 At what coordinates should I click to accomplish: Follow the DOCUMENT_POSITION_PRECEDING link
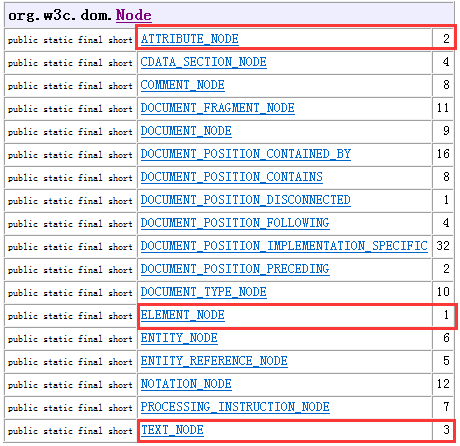(x=235, y=269)
